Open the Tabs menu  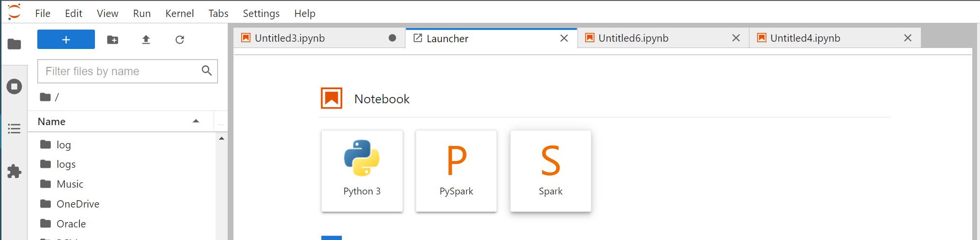[x=218, y=14]
